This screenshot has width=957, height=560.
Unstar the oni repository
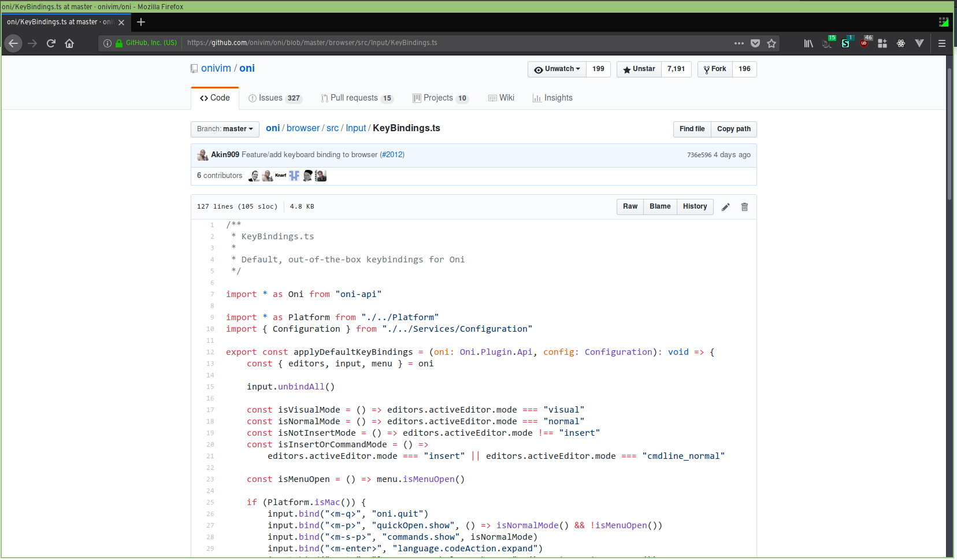point(638,69)
